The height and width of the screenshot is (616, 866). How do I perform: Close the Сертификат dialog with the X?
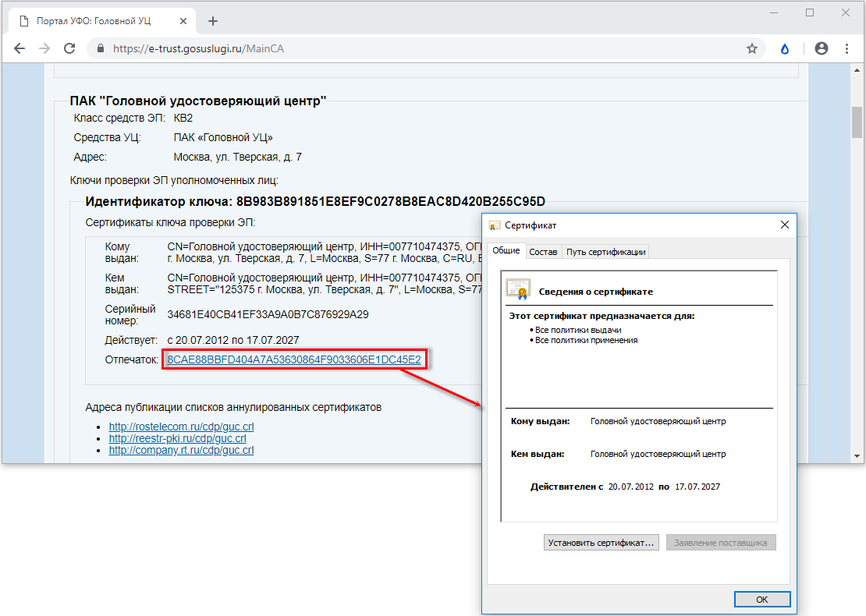point(784,225)
